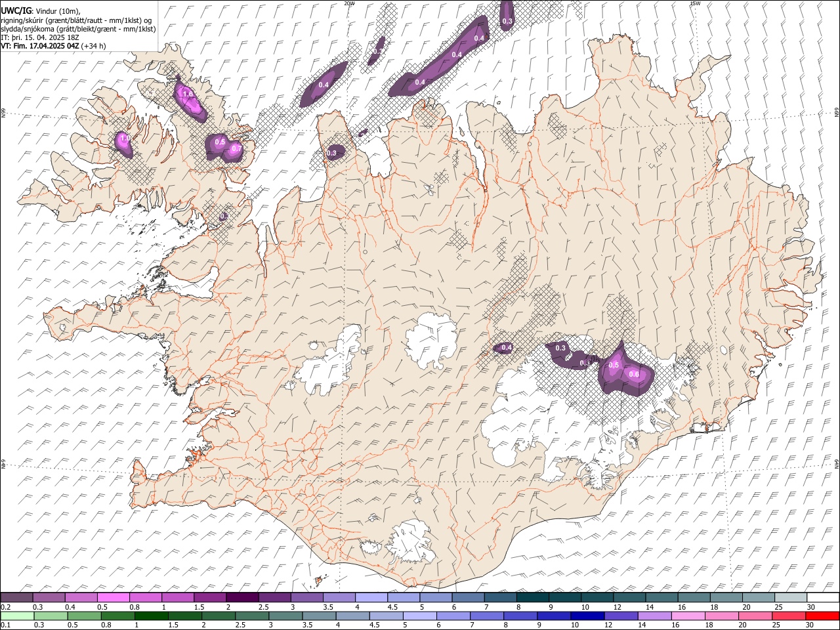This screenshot has width=840, height=630.
Task: Pick the lower legend swatch between 25 and 30
Action: pyautogui.click(x=789, y=616)
